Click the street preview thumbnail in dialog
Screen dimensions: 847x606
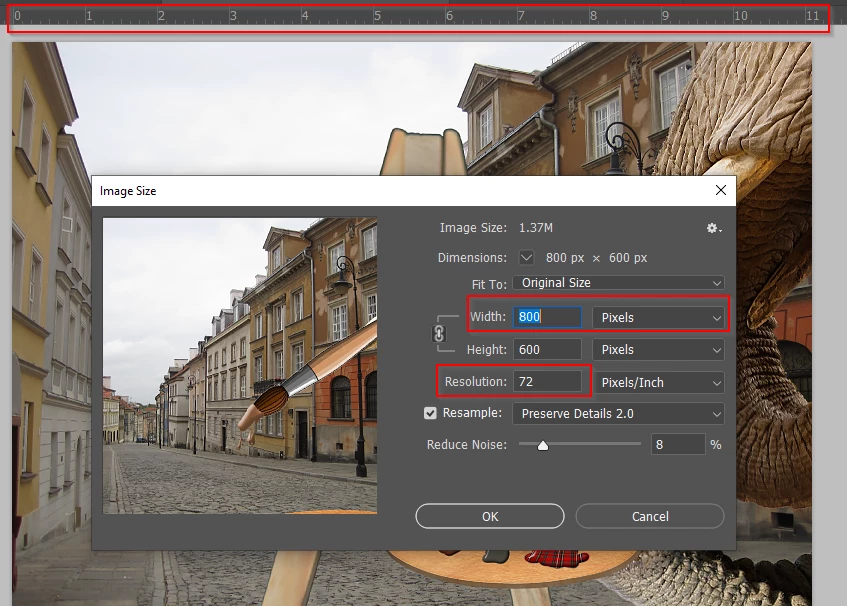point(240,366)
